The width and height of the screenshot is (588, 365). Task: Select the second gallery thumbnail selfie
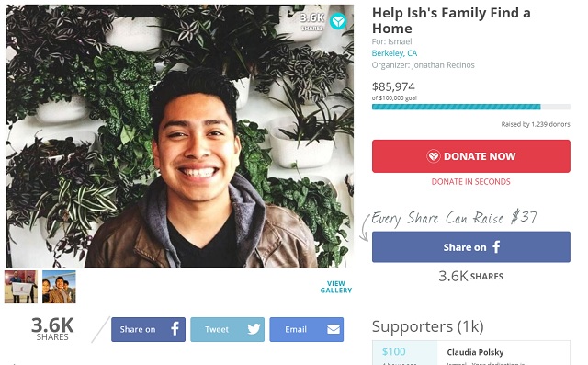click(x=59, y=287)
